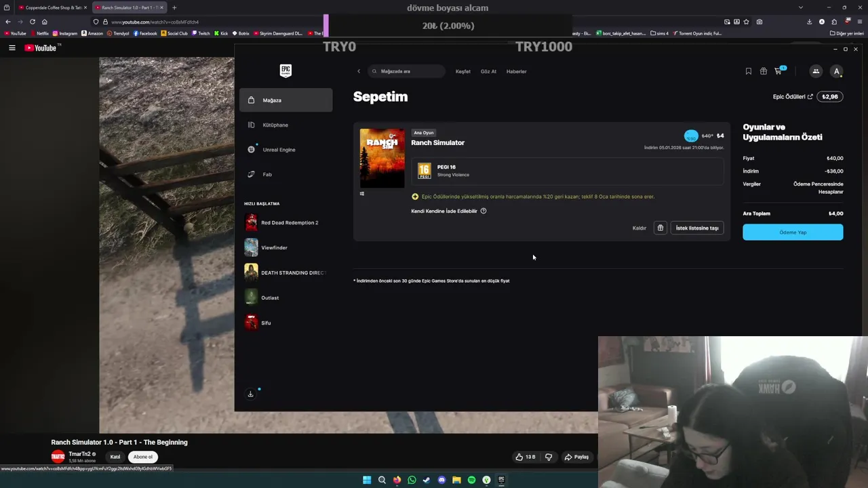
Task: Click Kaldır to remove Ranch Simulator
Action: pyautogui.click(x=639, y=228)
